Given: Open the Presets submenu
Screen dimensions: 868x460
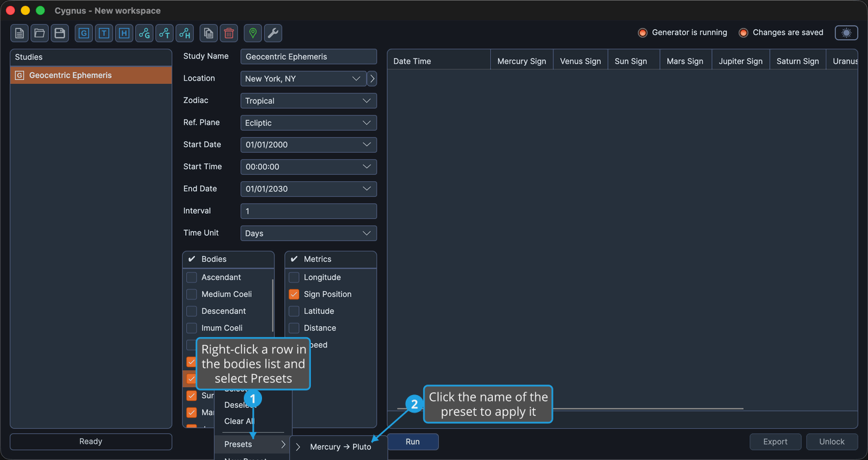Looking at the screenshot, I should [x=253, y=444].
